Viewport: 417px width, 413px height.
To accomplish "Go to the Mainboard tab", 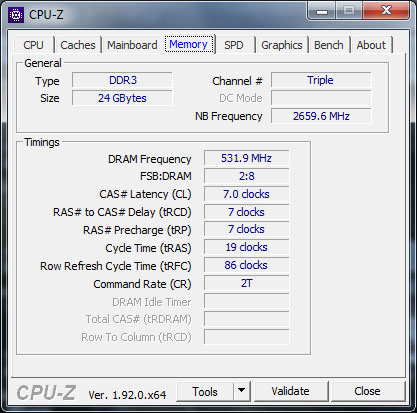I will point(132,45).
